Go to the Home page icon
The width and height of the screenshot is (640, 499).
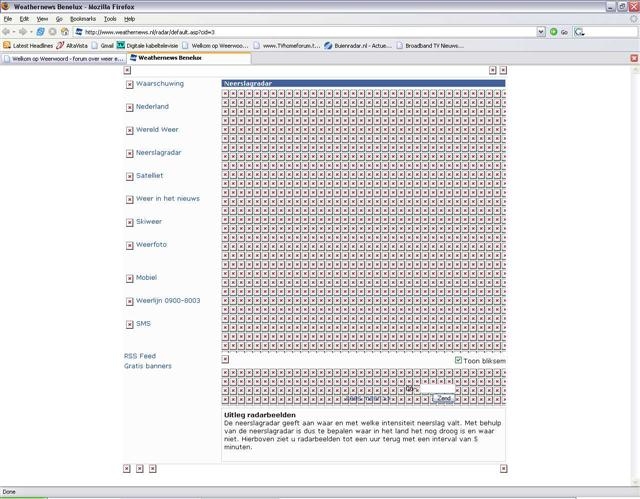click(x=64, y=31)
